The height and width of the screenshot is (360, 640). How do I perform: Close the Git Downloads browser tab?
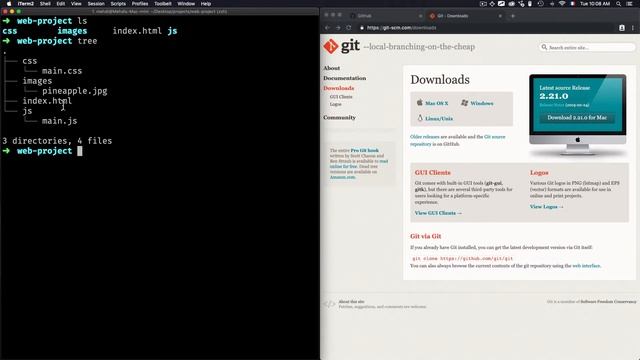500,16
